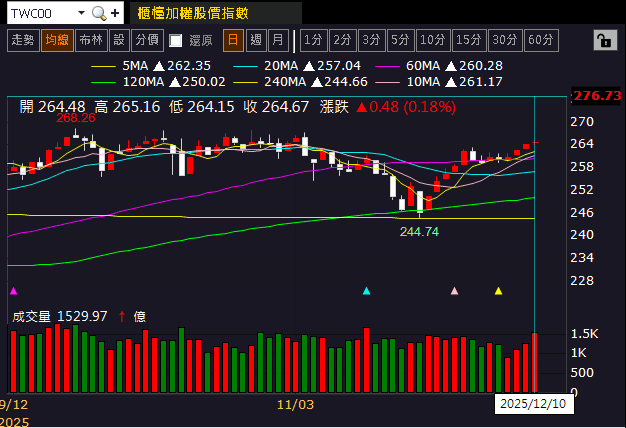Click the 276.73 red price label
This screenshot has width=626, height=428.
pyautogui.click(x=597, y=96)
